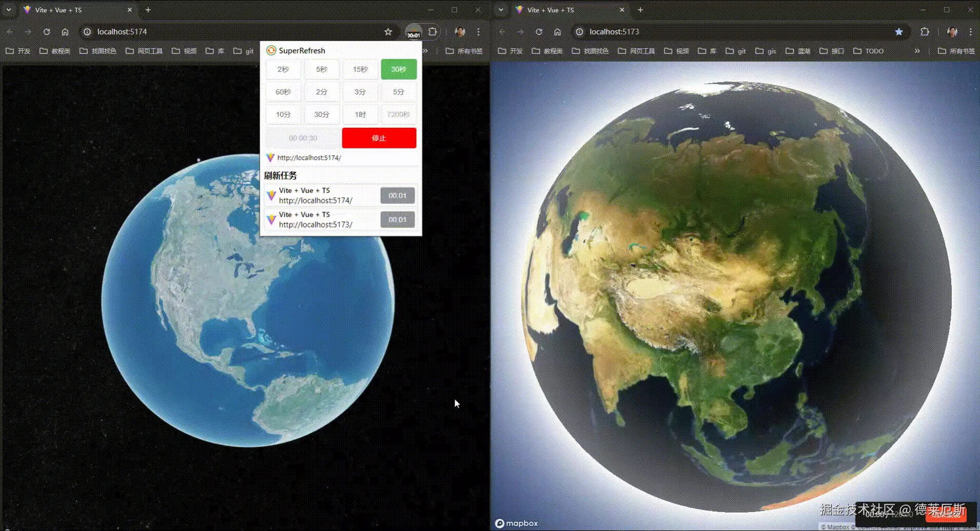View site information for localhost:5174
Screen dimensions: 980x531
[87, 32]
